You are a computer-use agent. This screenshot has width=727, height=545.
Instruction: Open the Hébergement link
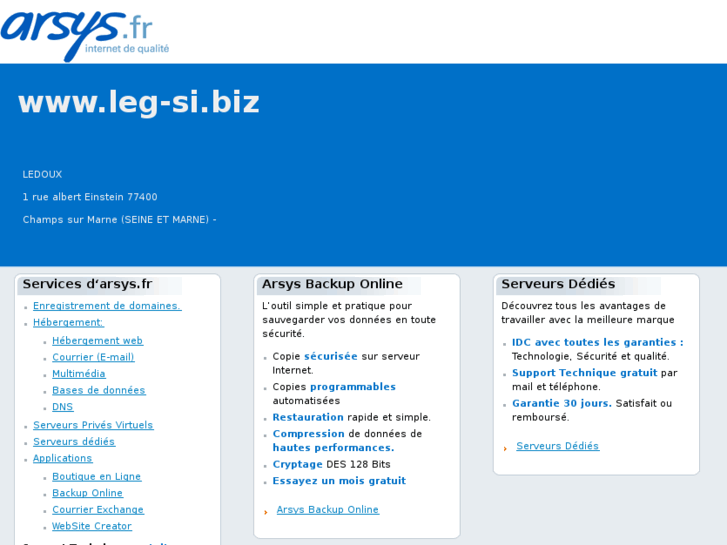coord(68,322)
